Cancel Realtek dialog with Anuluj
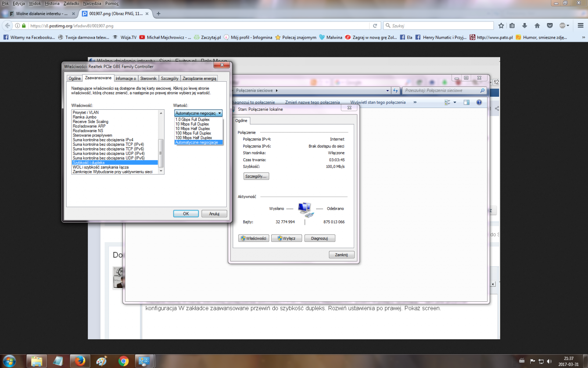Image resolution: width=588 pixels, height=368 pixels. pyautogui.click(x=214, y=214)
